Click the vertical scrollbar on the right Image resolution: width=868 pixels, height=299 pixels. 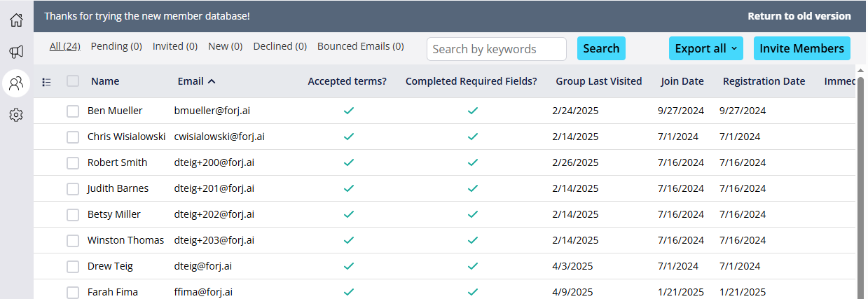(x=862, y=182)
